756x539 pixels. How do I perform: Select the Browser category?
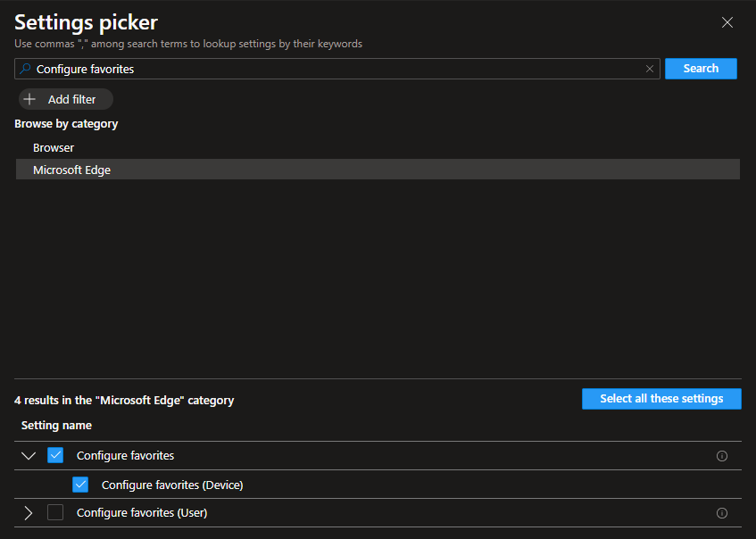pos(54,147)
